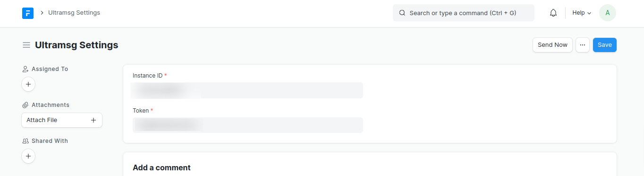Add an assignee with plus icon

click(x=28, y=84)
